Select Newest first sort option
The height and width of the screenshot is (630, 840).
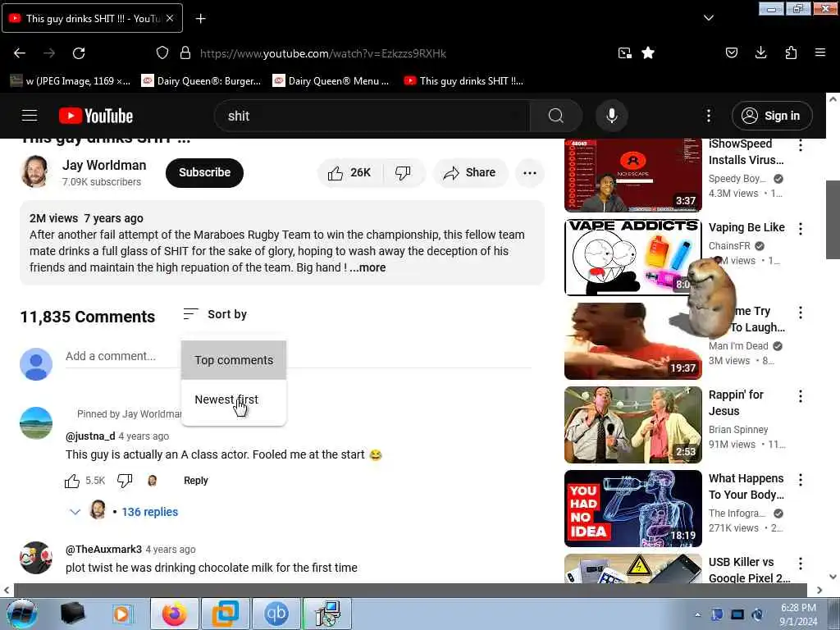pos(234,399)
